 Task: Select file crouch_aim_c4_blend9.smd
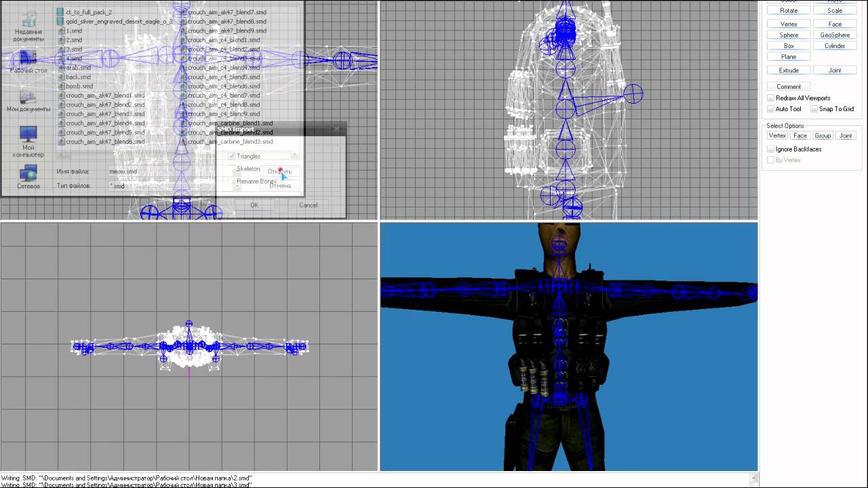(x=224, y=114)
